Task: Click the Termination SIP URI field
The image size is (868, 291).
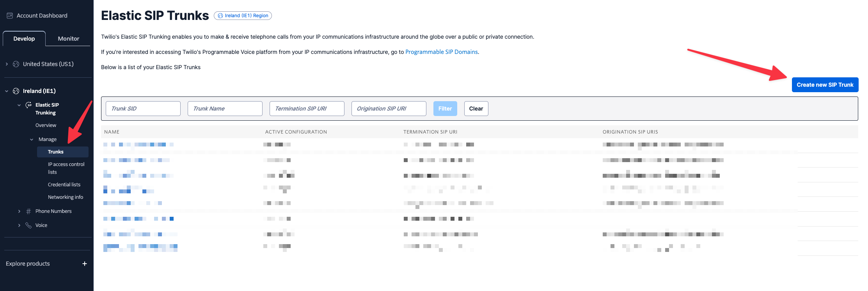Action: tap(307, 109)
